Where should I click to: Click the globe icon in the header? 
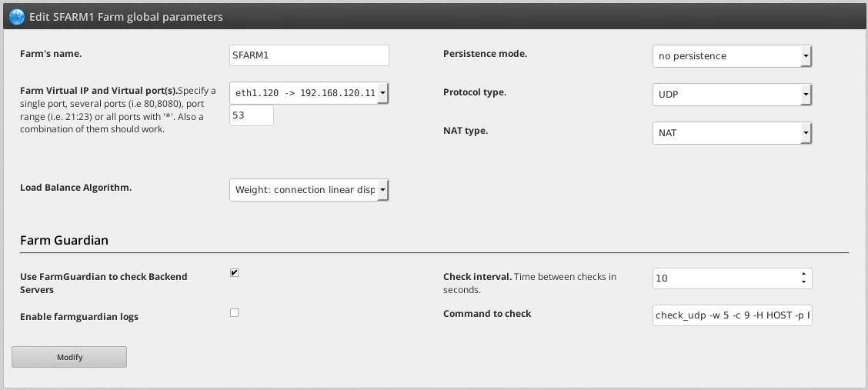coord(16,16)
